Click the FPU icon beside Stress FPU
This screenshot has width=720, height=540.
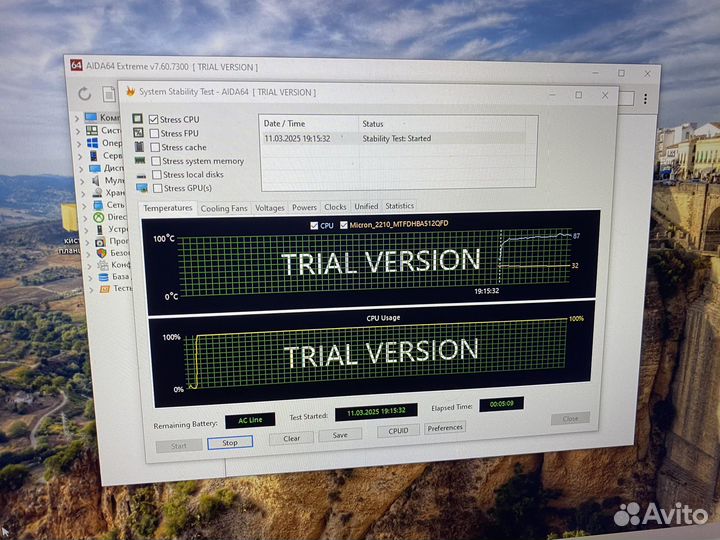tap(138, 133)
